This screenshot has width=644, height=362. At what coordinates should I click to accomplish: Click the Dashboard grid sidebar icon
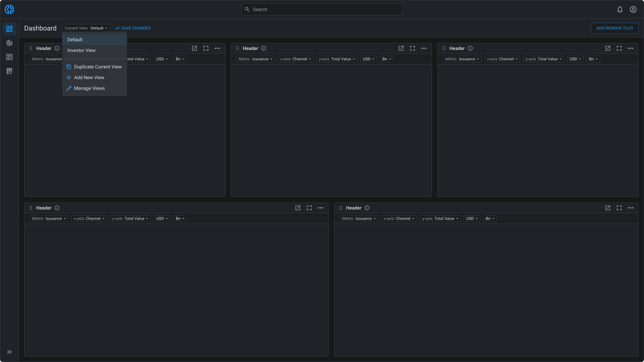9,29
